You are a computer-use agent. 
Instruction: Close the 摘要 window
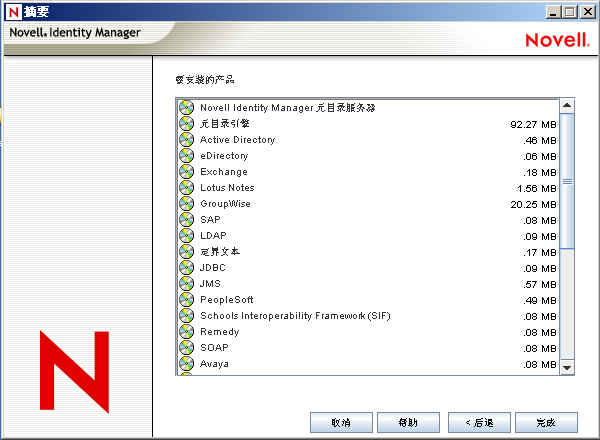[x=588, y=12]
